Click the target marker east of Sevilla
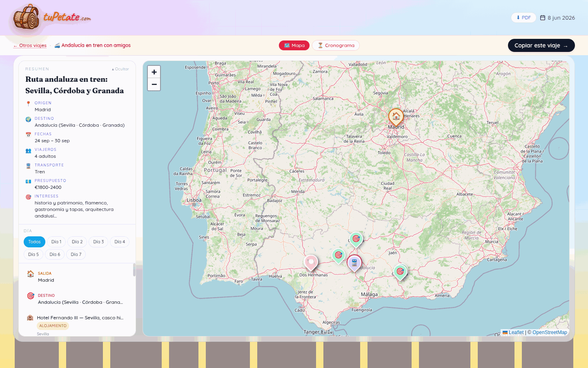This screenshot has height=368, width=588. click(x=339, y=256)
